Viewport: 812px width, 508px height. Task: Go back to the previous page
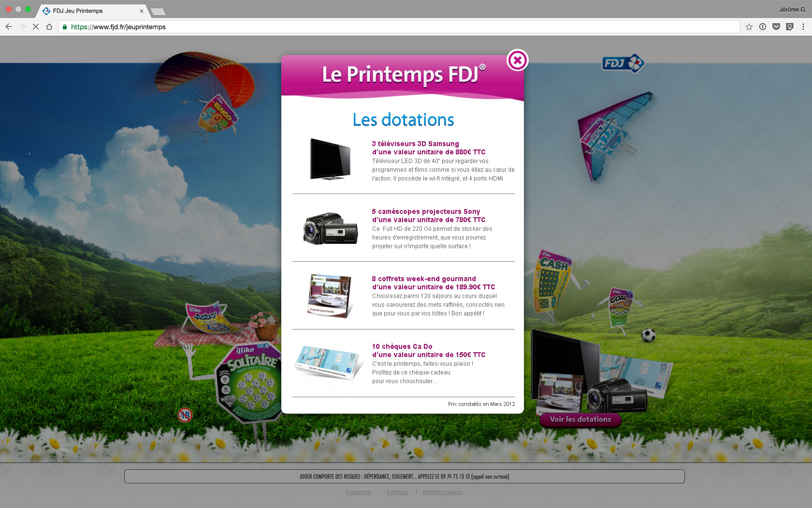click(x=9, y=27)
